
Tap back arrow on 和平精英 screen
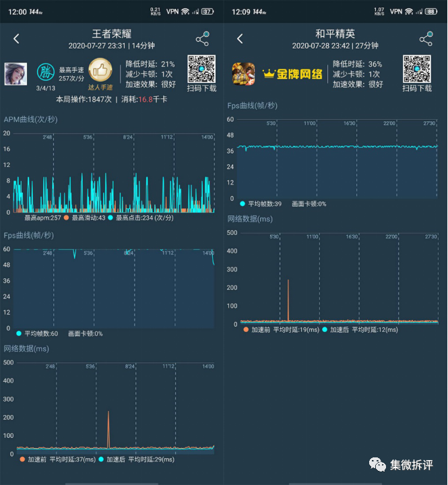[x=240, y=38]
